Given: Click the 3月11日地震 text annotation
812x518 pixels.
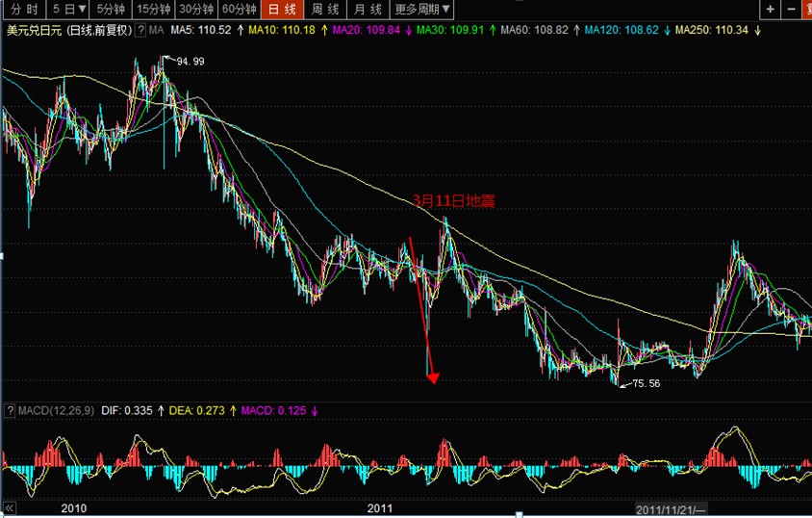Looking at the screenshot, I should pyautogui.click(x=453, y=200).
